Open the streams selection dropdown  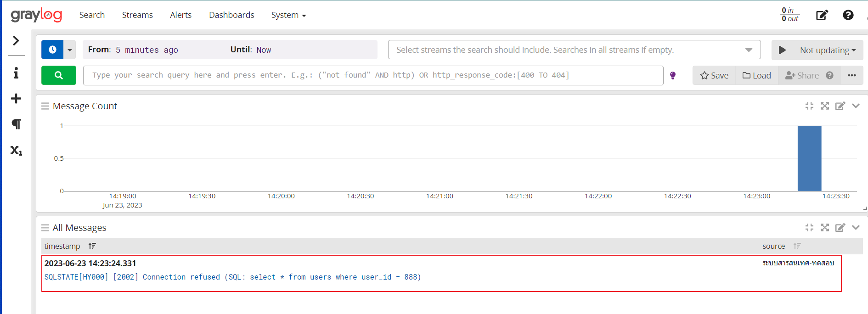(749, 50)
